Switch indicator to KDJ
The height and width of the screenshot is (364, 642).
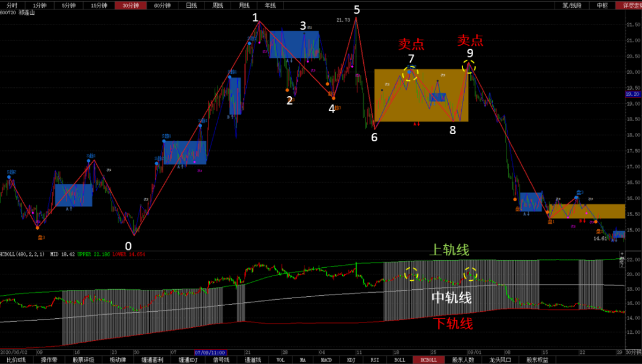(x=350, y=360)
